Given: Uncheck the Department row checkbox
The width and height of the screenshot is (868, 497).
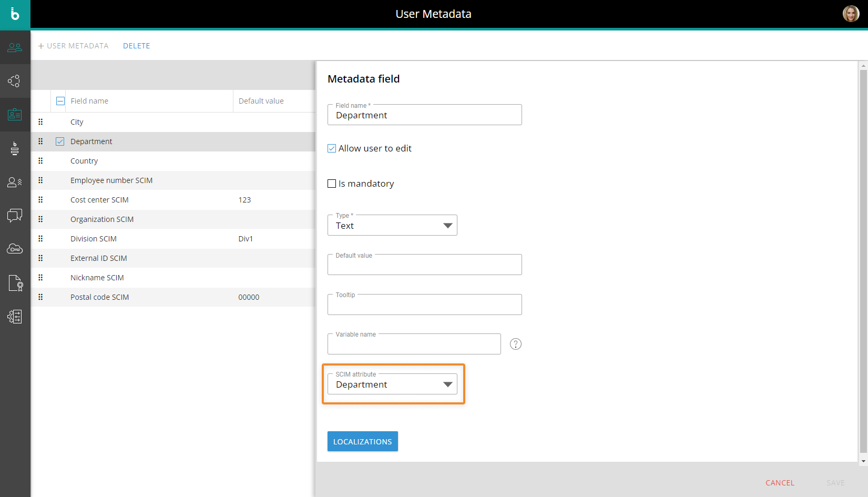Looking at the screenshot, I should point(60,141).
